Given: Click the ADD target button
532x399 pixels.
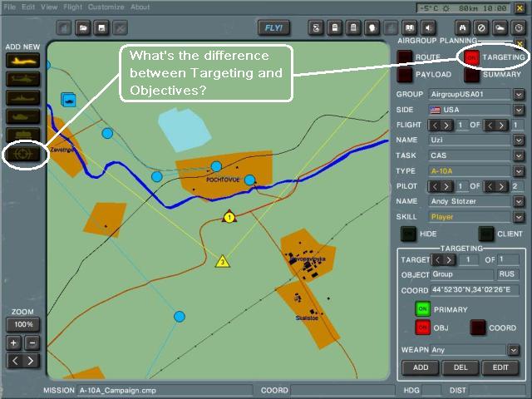Looking at the screenshot, I should click(x=420, y=368).
